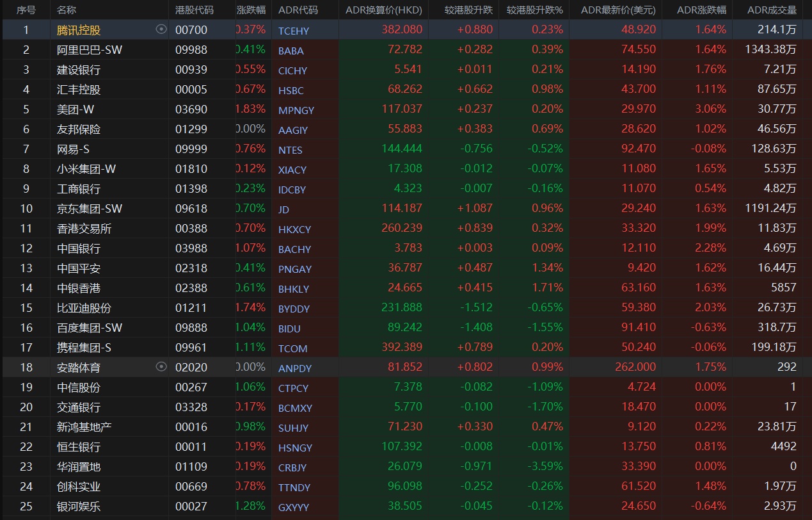812x520 pixels.
Task: Click 香港交易所 stock name
Action: click(x=84, y=228)
